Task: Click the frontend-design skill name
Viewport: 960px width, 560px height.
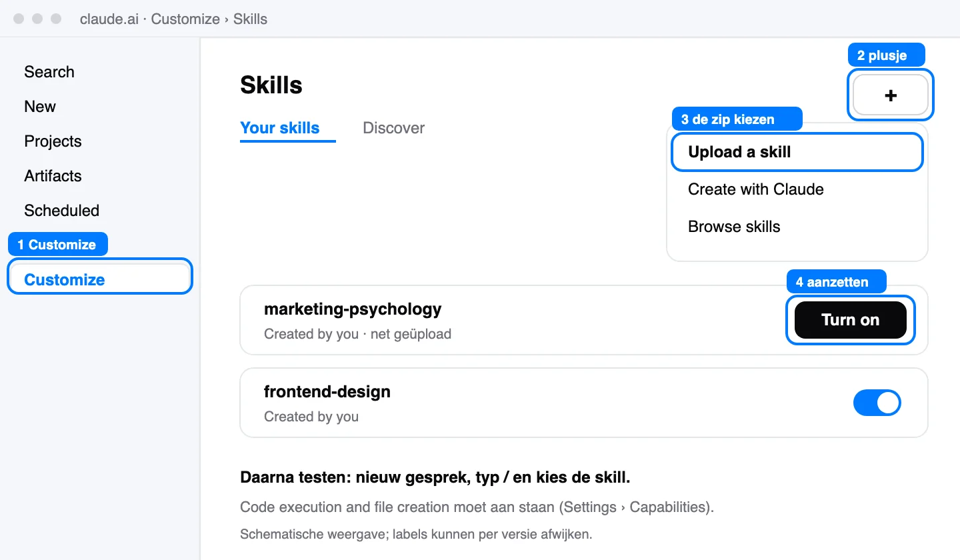Action: coord(327,392)
